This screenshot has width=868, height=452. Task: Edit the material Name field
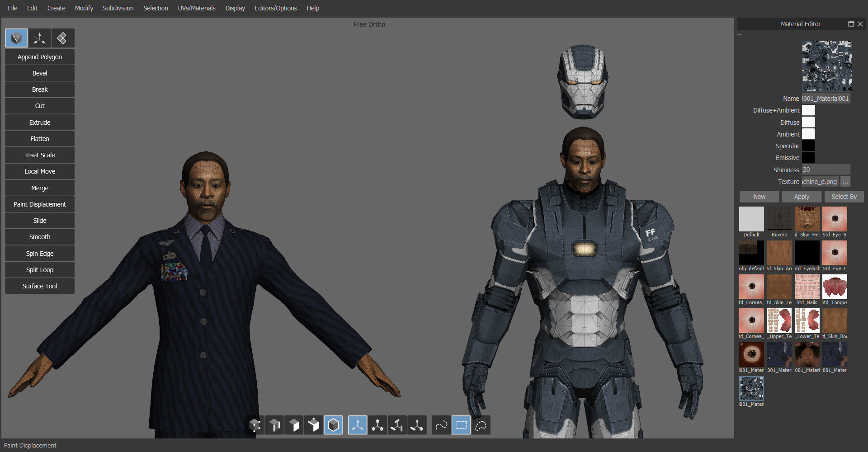pyautogui.click(x=826, y=99)
